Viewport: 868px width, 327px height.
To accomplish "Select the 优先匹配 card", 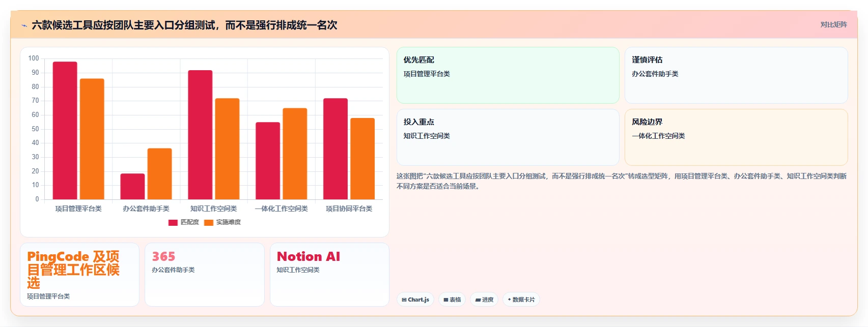I will click(x=508, y=75).
